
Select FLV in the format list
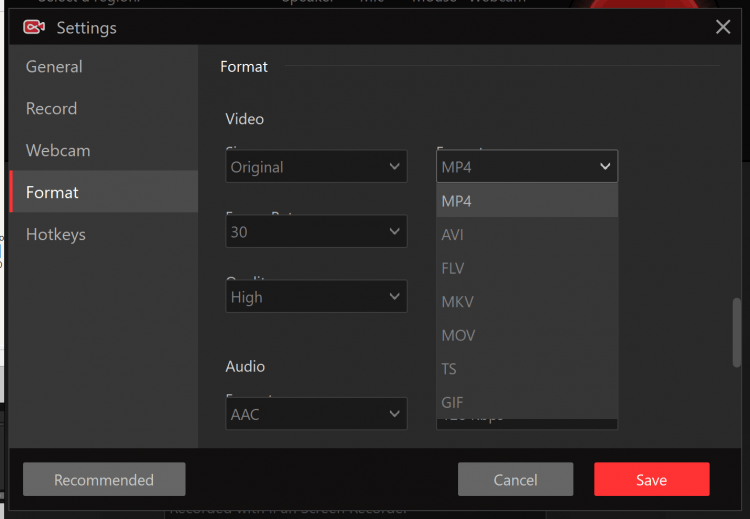tap(526, 268)
